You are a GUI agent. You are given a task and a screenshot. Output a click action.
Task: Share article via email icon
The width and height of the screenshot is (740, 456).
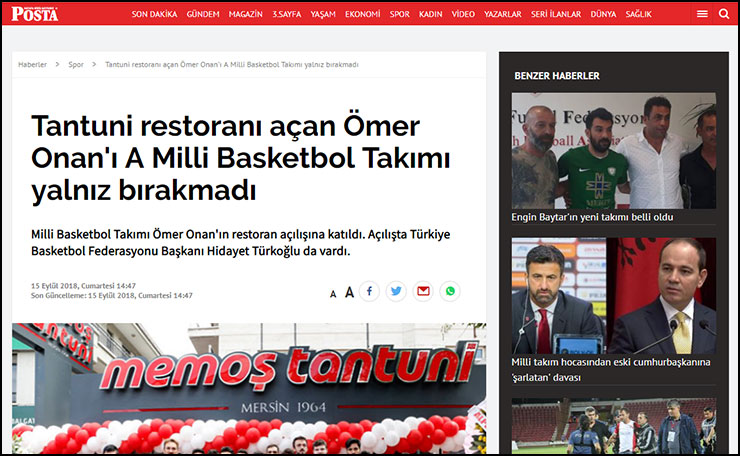coord(423,291)
